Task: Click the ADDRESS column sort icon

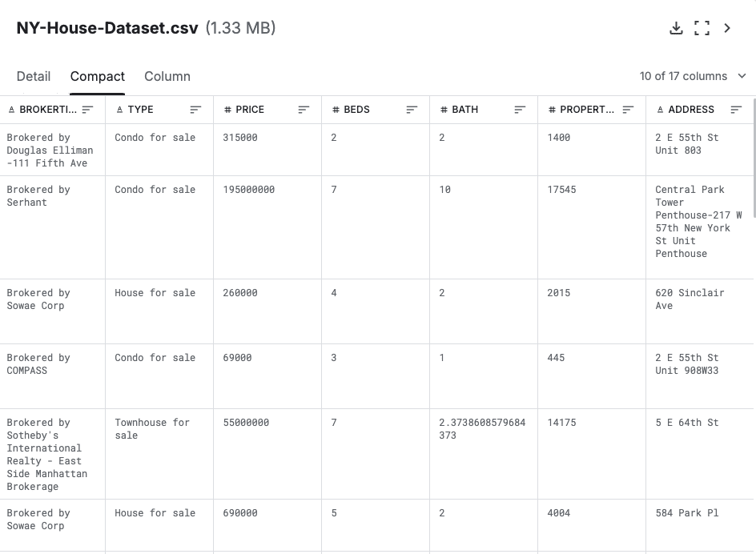Action: point(736,110)
